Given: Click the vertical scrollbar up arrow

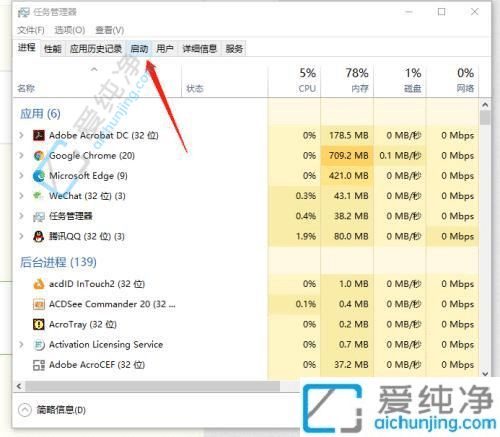Looking at the screenshot, I should click(485, 105).
